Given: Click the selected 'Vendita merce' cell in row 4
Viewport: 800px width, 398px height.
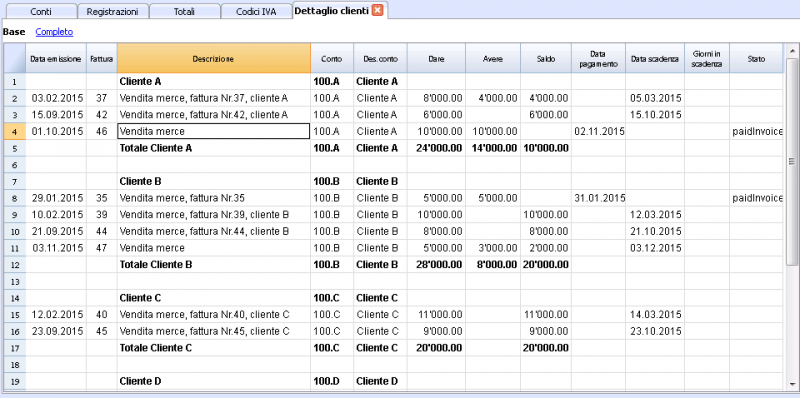Looking at the screenshot, I should pos(214,131).
